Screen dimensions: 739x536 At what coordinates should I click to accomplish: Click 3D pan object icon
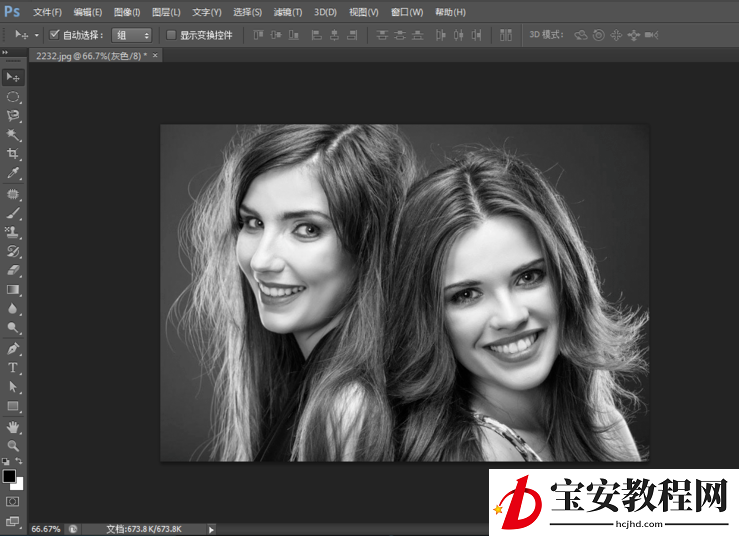click(x=616, y=35)
